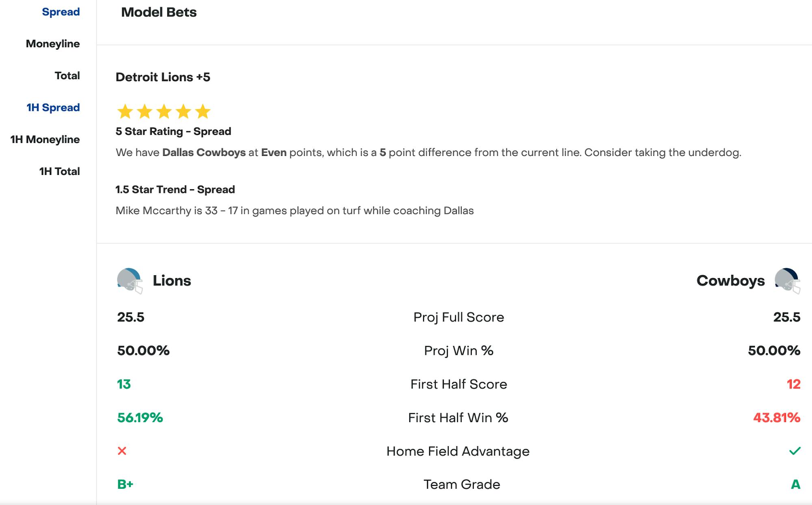Click the Detroit Lions +5 pick heading

[163, 77]
